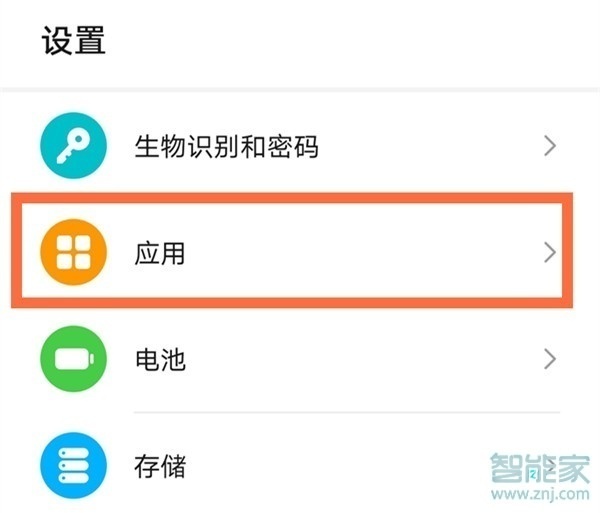The width and height of the screenshot is (600, 513).
Task: Select the 存储 text label
Action: tap(160, 466)
